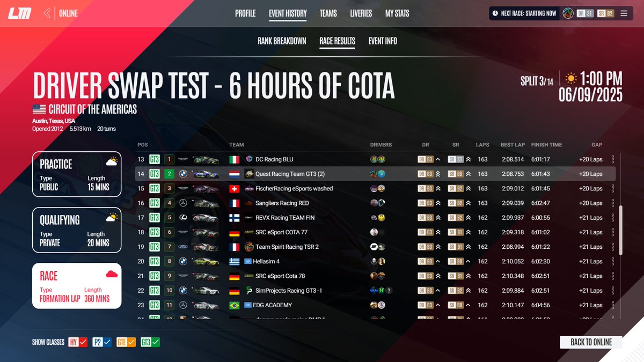Click the Ford logo for Team Spirit Racing

pos(183,247)
